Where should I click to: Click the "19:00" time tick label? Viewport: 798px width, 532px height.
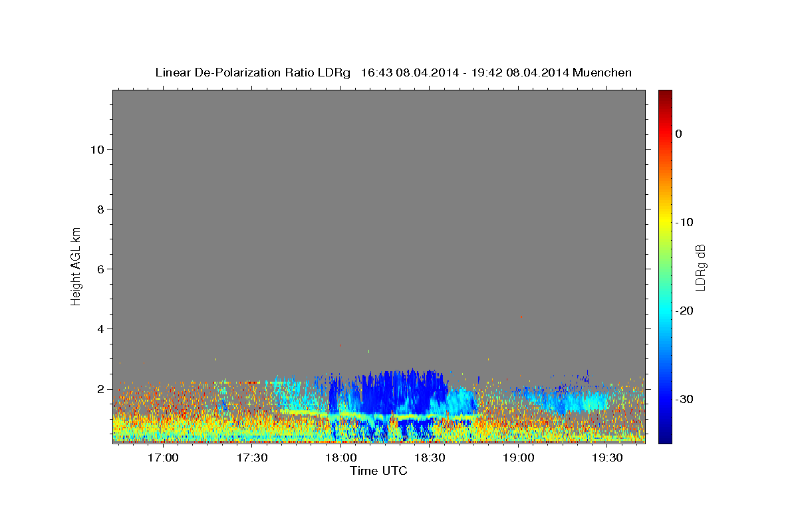pyautogui.click(x=519, y=458)
